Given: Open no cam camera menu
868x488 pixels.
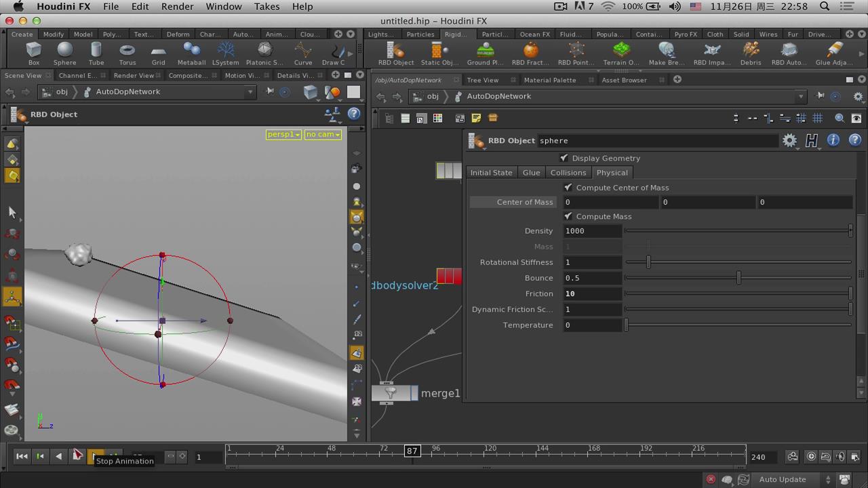Looking at the screenshot, I should coord(323,134).
